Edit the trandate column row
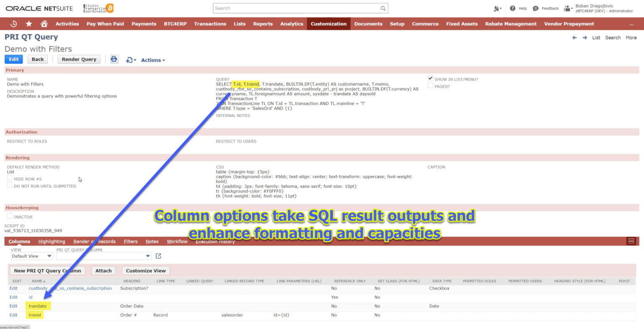The width and height of the screenshot is (644, 329). 13,306
